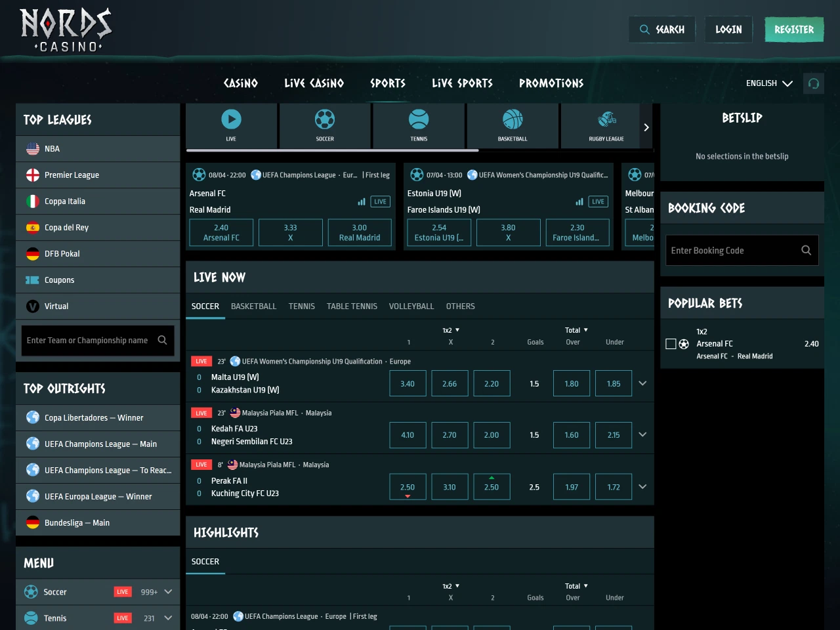Click the booking code search magnifier icon
The width and height of the screenshot is (840, 630).
[806, 250]
